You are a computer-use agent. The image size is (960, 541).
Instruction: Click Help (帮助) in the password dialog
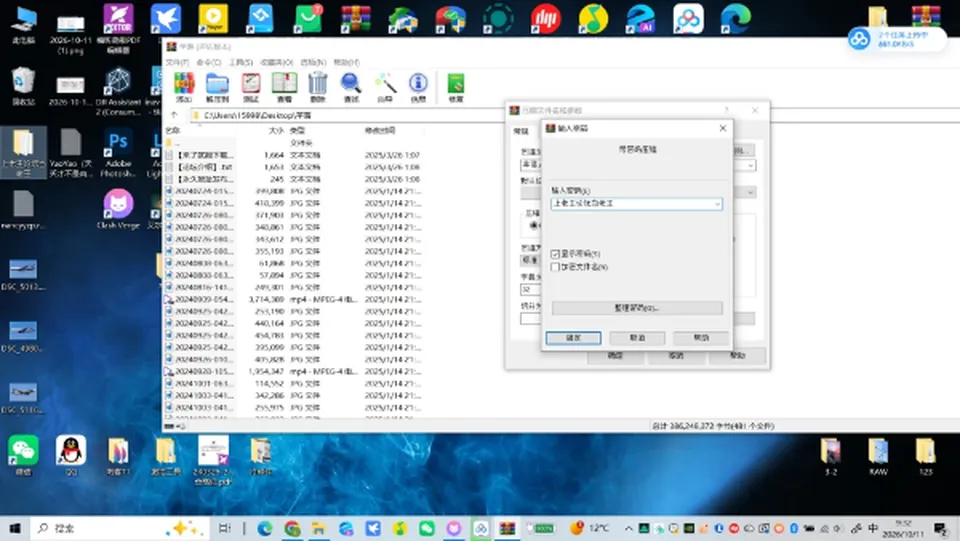[701, 338]
